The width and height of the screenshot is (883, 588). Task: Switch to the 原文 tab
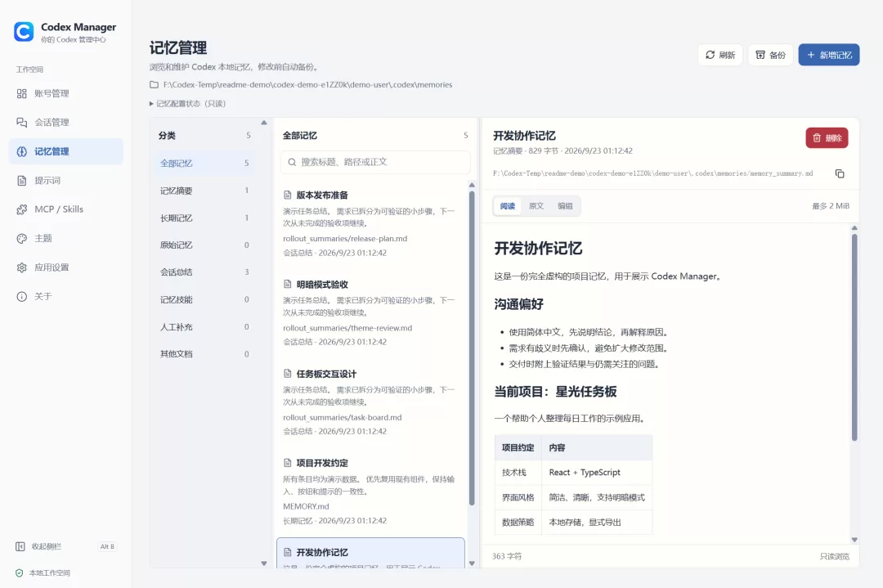536,206
